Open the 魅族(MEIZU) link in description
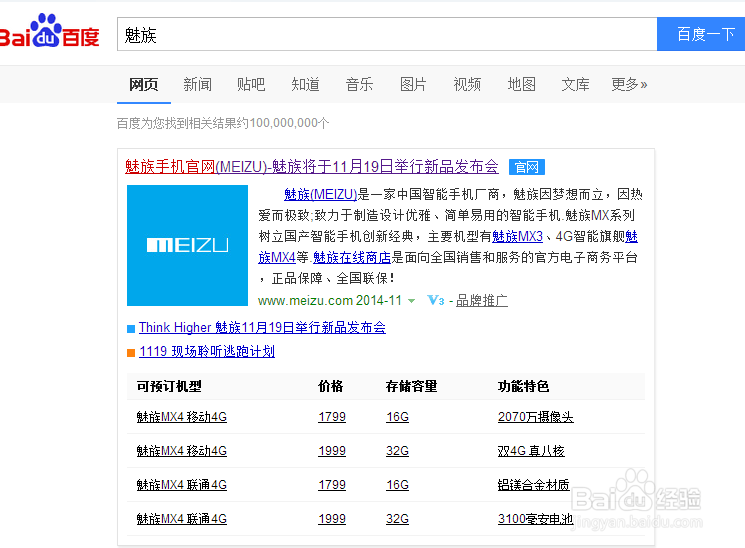Image resolution: width=745 pixels, height=548 pixels. tap(321, 194)
